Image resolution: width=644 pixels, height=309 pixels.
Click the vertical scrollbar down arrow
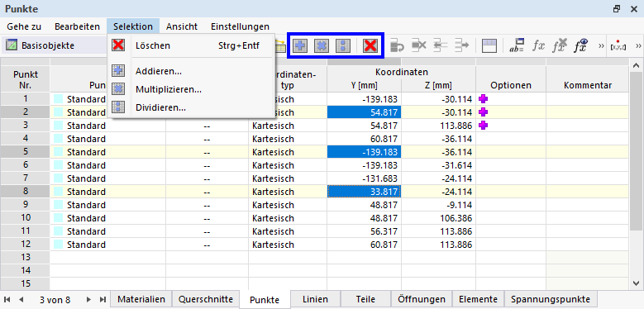coord(636,283)
